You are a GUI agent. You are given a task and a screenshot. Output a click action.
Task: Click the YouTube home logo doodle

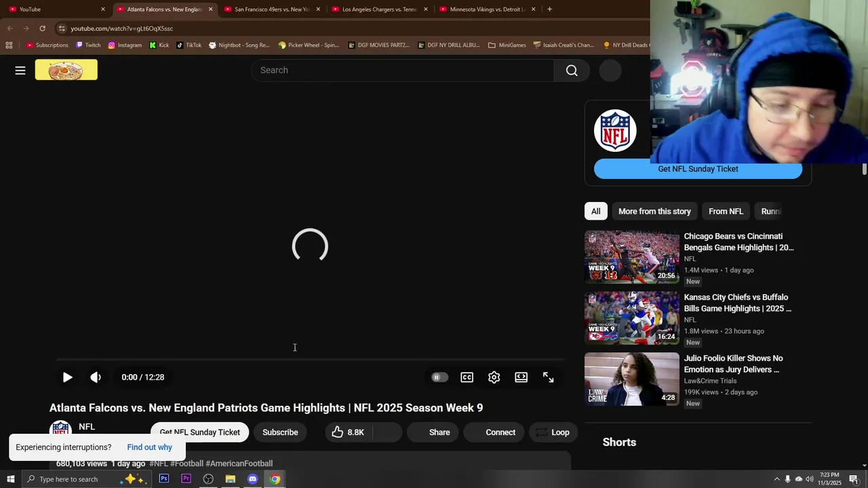coord(66,70)
